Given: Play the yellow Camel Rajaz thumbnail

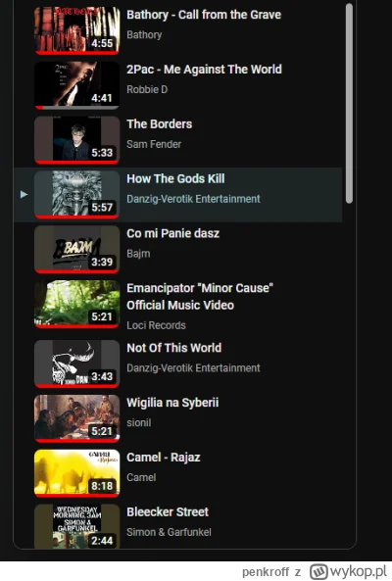Looking at the screenshot, I should [x=77, y=473].
